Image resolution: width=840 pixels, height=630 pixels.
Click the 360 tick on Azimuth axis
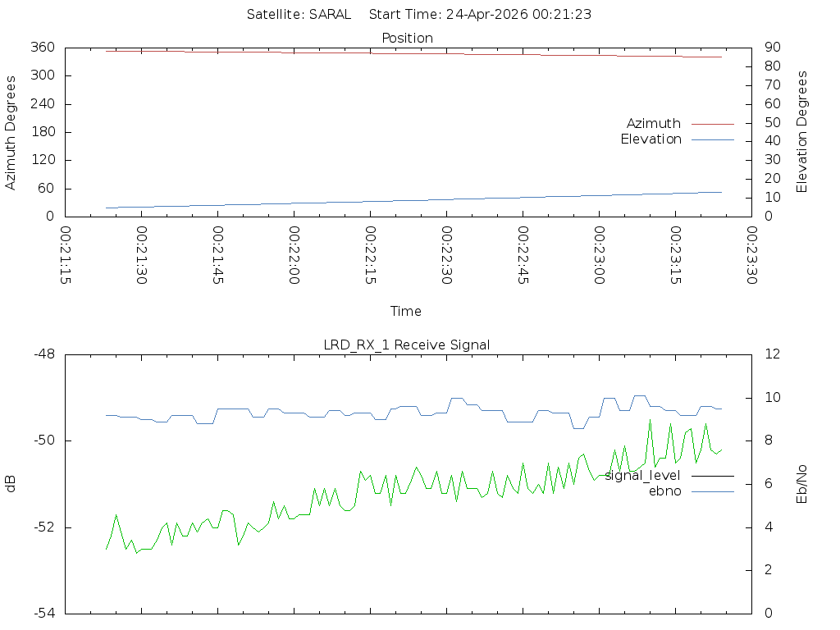42,47
